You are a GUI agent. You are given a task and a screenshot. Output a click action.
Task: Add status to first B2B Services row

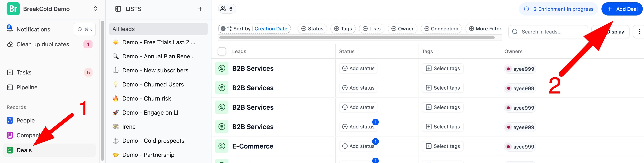point(358,68)
